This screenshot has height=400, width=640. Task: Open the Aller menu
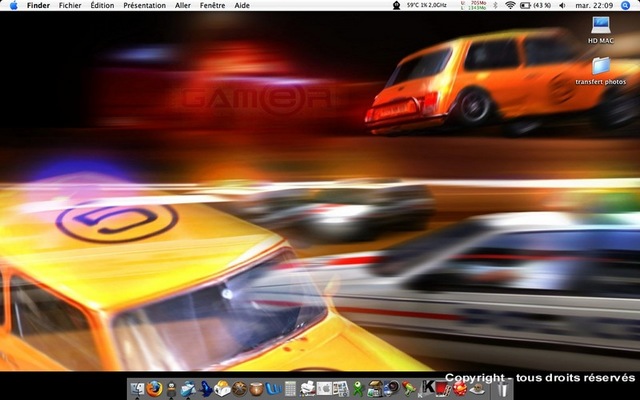[182, 5]
